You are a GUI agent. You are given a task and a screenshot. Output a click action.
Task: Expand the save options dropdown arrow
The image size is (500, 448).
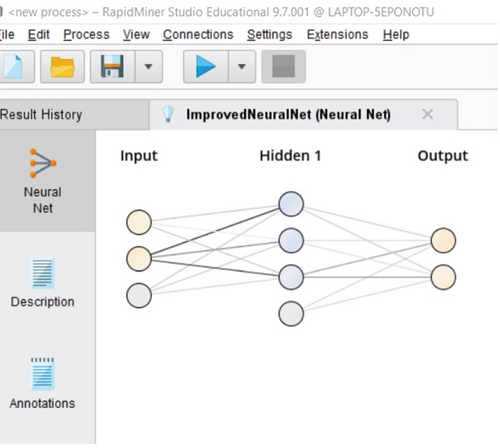pyautogui.click(x=149, y=67)
